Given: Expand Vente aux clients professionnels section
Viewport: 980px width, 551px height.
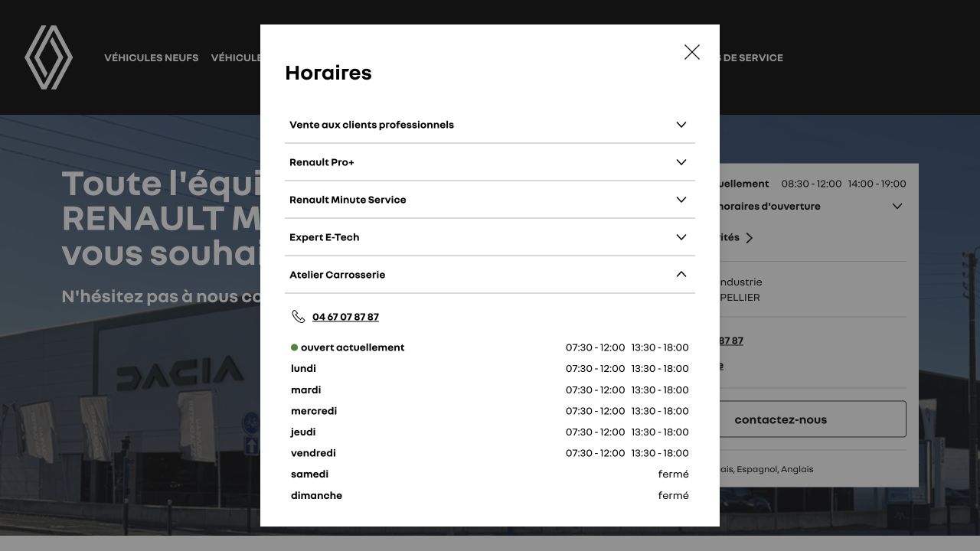Looking at the screenshot, I should pyautogui.click(x=490, y=125).
